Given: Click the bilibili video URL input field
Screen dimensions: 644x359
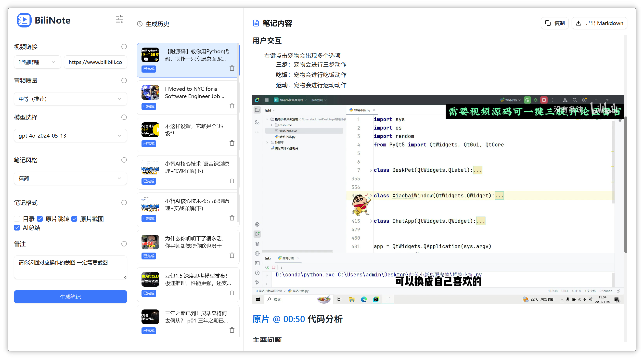Looking at the screenshot, I should pyautogui.click(x=95, y=62).
